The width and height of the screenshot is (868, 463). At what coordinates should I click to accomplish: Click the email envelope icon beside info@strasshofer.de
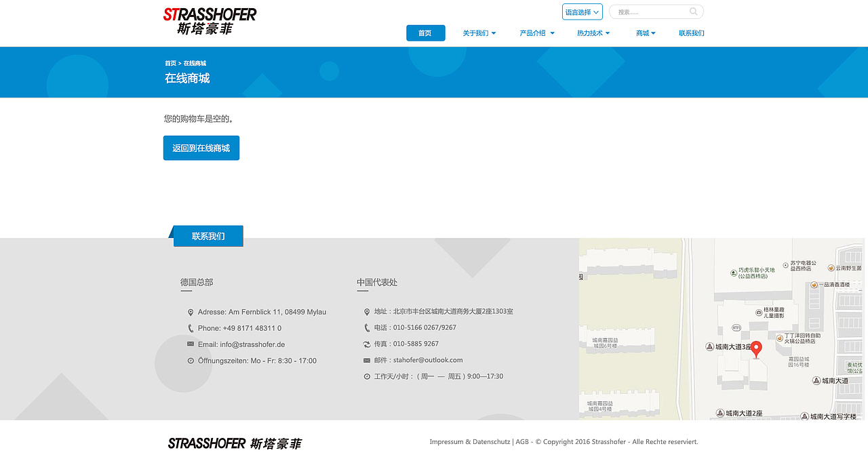(190, 344)
